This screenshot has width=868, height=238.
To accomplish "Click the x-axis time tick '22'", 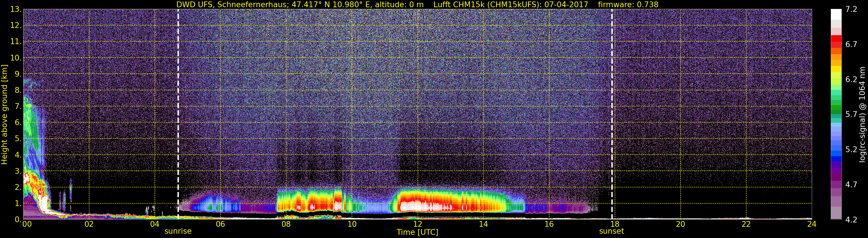I will click(746, 224).
